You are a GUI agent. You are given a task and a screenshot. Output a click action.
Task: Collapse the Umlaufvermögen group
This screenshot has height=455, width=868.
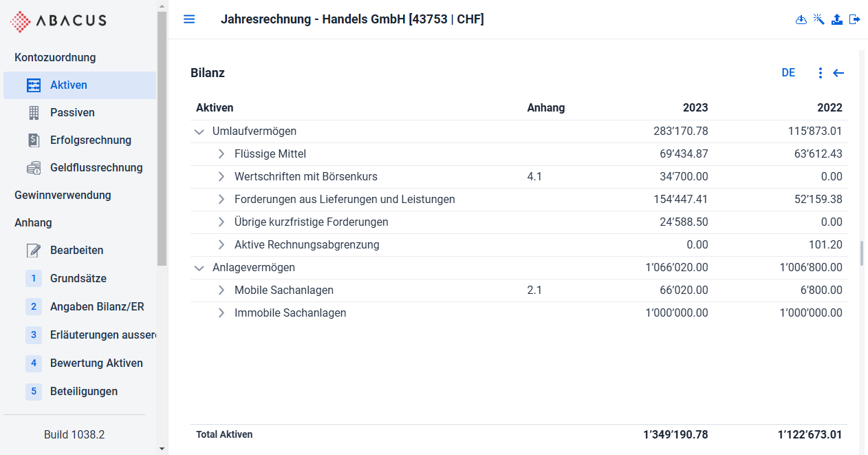click(199, 131)
